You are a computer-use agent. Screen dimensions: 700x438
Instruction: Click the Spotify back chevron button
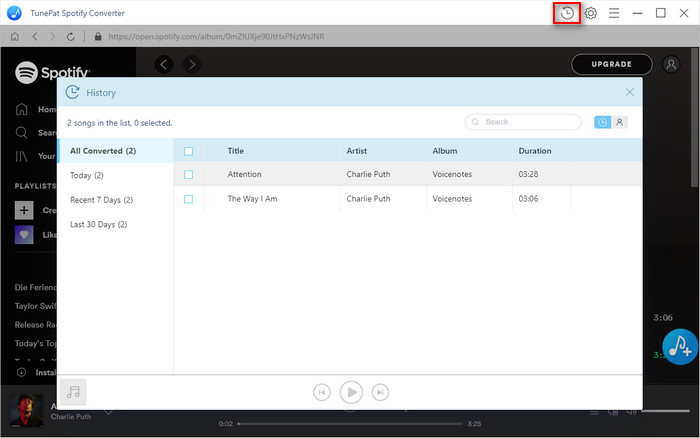coord(164,64)
